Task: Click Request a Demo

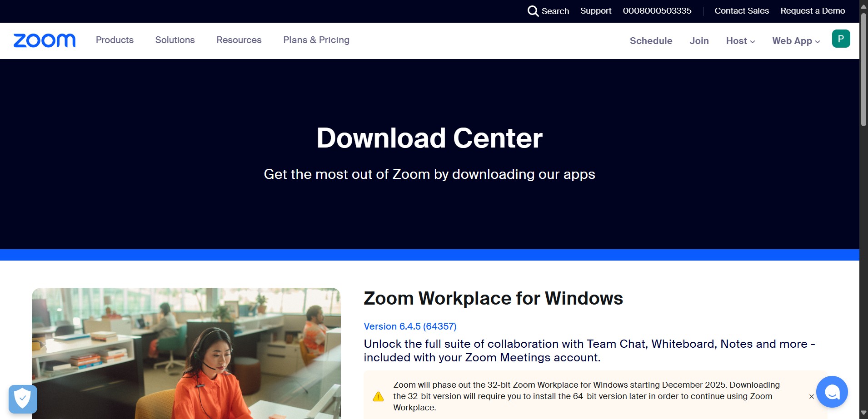Action: pyautogui.click(x=813, y=11)
